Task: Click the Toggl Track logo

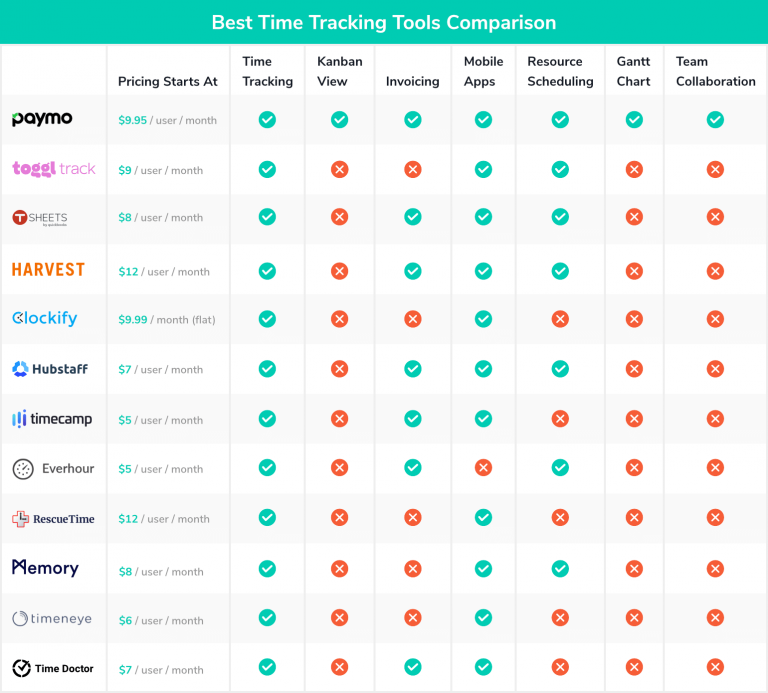Action: pos(54,169)
